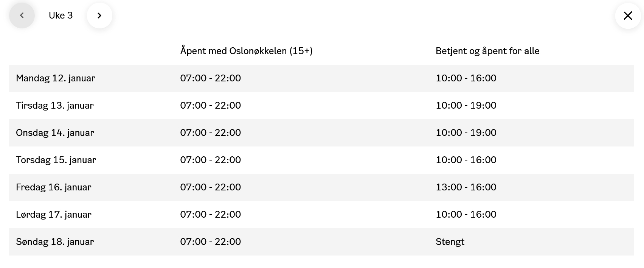Screen dimensions: 644x268
Task: Select the Torsdag 15. januar row label
Action: click(x=56, y=160)
